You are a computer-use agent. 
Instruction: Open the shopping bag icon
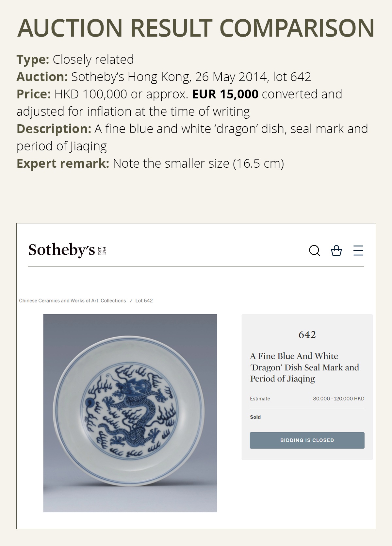click(336, 251)
